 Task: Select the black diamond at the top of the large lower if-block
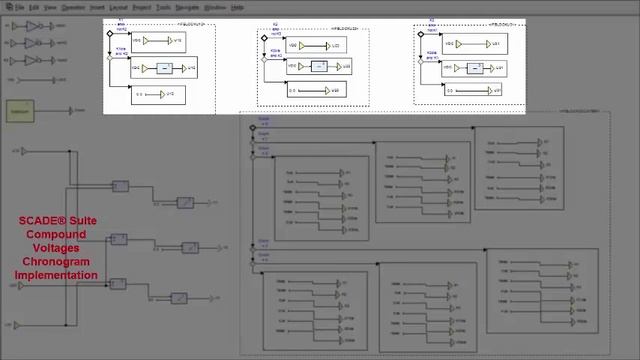tap(253, 128)
